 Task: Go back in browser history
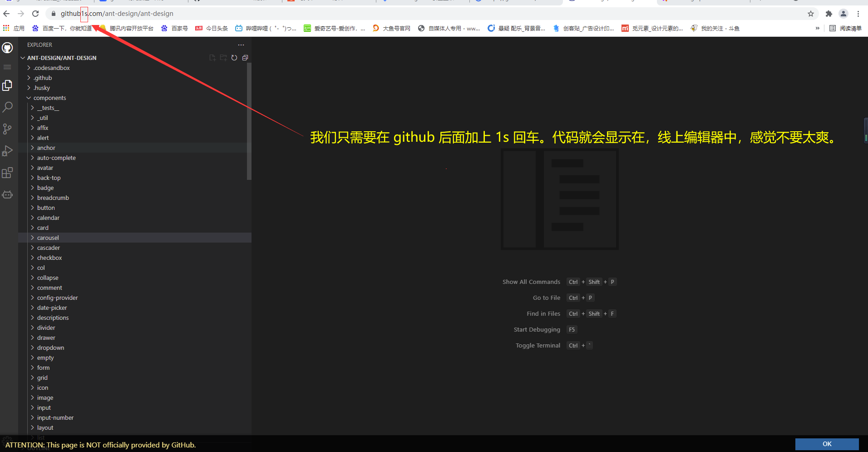tap(7, 14)
